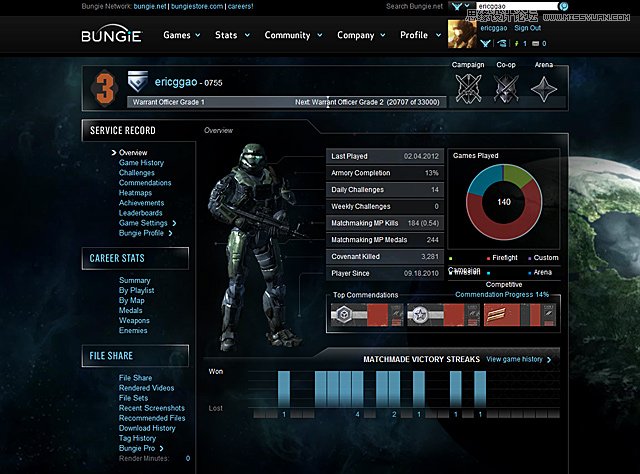
Task: Click the helmet icon in header bar
Action: pyautogui.click(x=502, y=43)
